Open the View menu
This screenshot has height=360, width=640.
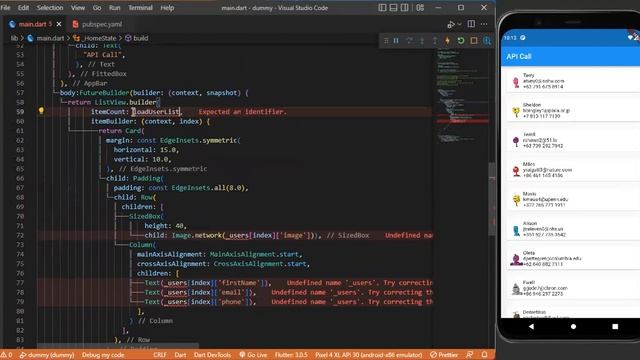[x=78, y=8]
